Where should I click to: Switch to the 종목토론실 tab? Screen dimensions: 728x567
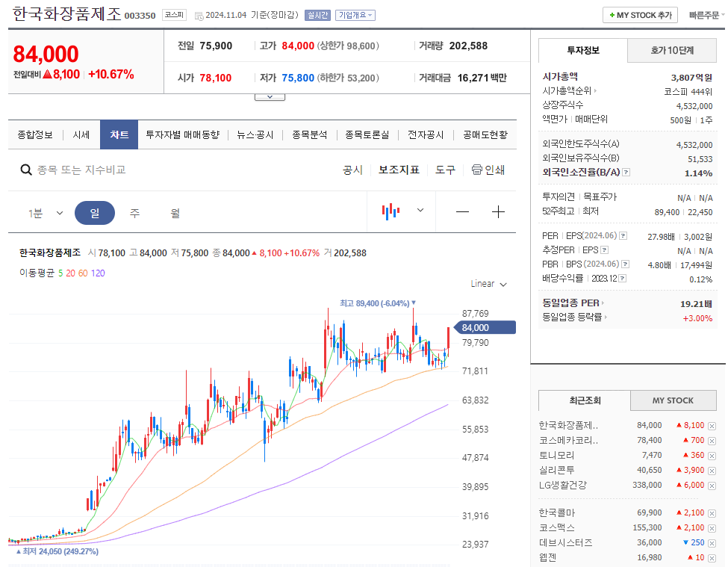point(367,134)
